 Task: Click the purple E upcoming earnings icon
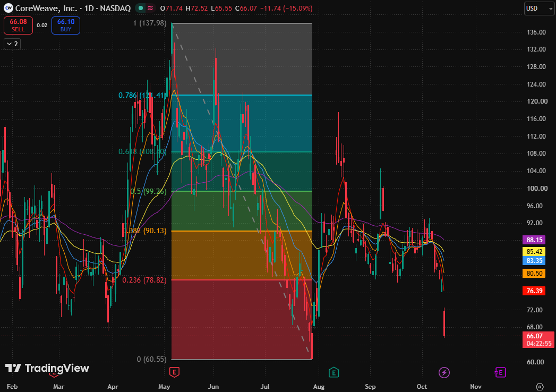500,372
